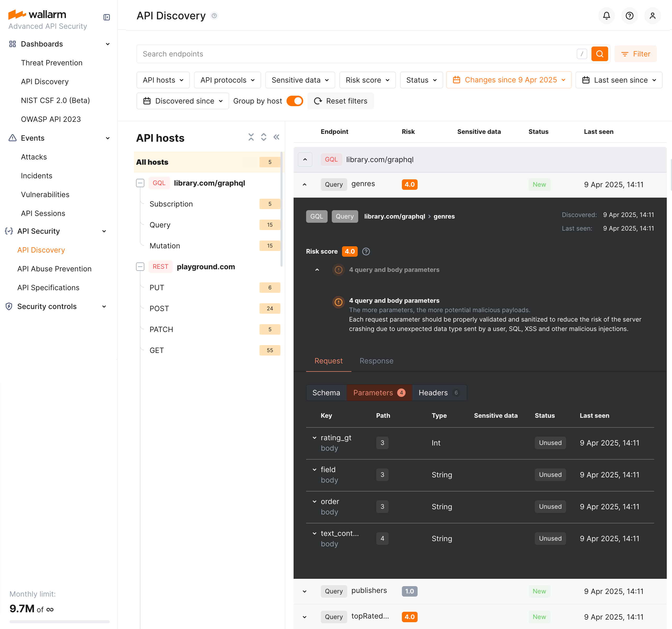Screen dimensions: 672x629
Task: Click the orange search magnifier button
Action: pyautogui.click(x=599, y=54)
